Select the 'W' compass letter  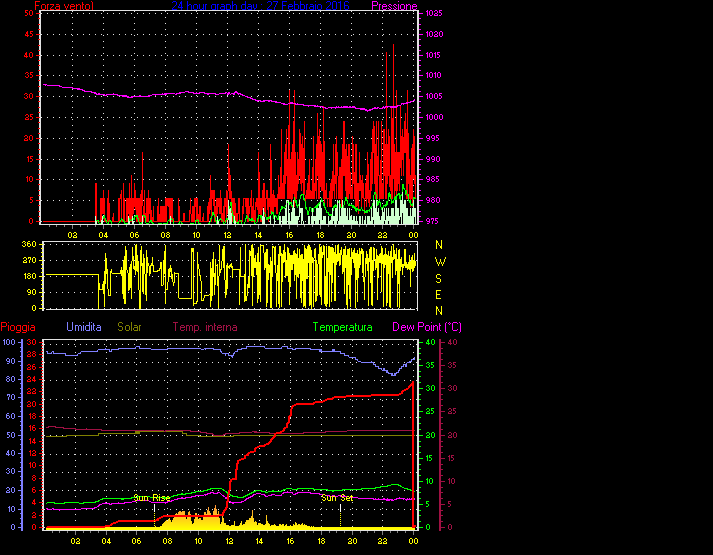pos(440,262)
